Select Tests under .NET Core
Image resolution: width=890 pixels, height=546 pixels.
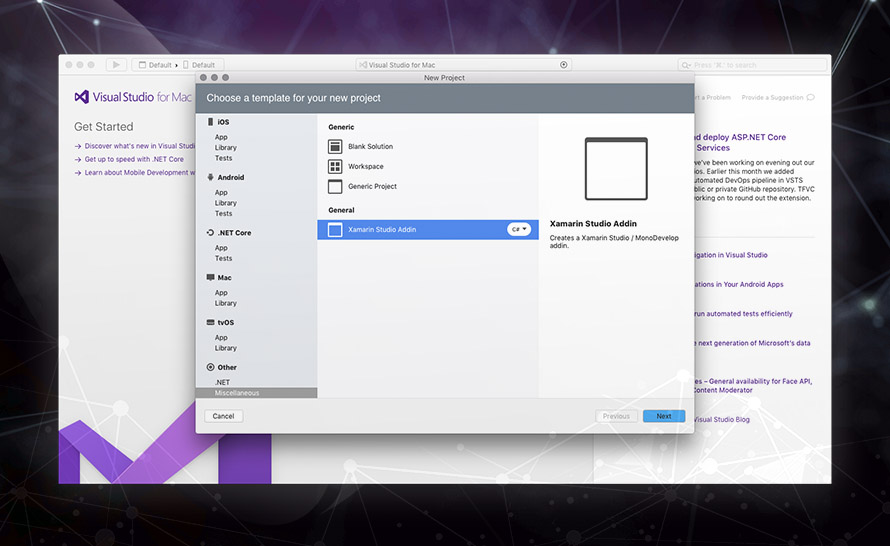point(223,258)
